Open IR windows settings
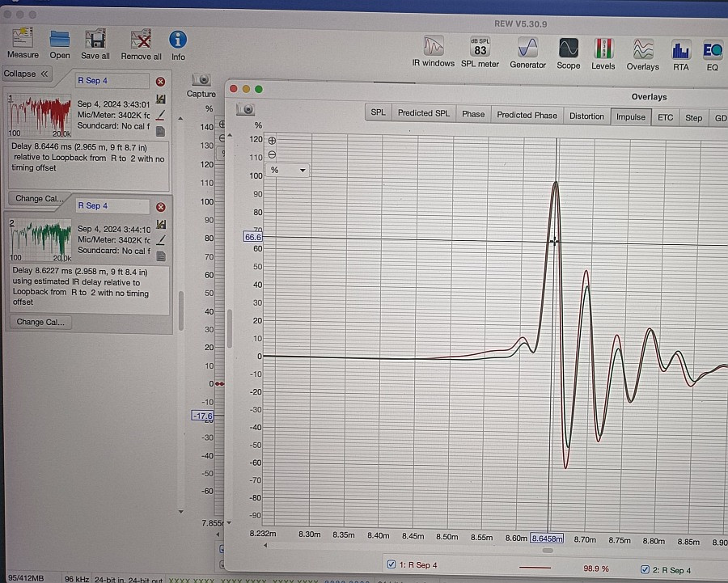This screenshot has width=728, height=583. tap(434, 51)
